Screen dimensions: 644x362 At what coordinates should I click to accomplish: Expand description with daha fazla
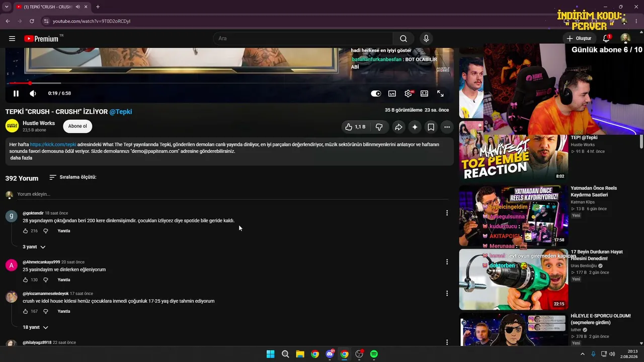tap(21, 158)
